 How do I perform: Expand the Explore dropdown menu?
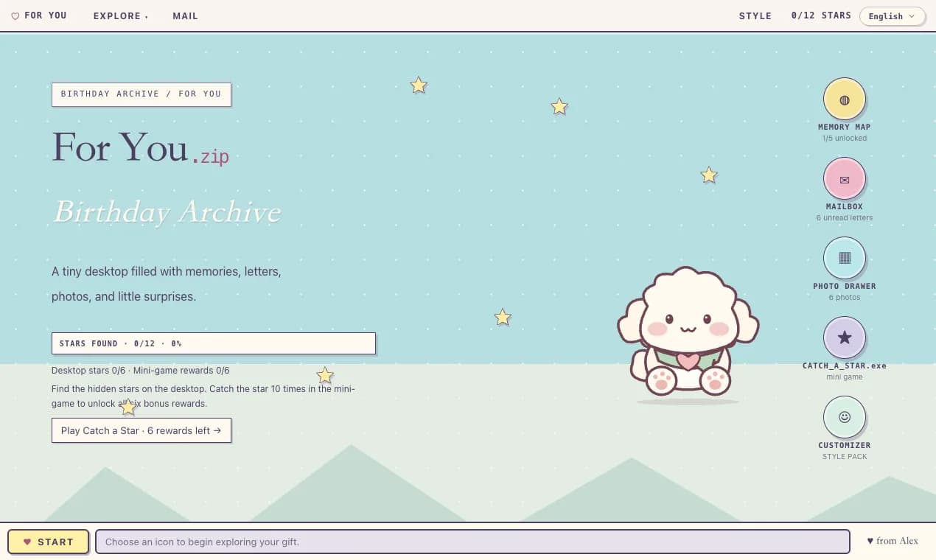click(120, 15)
